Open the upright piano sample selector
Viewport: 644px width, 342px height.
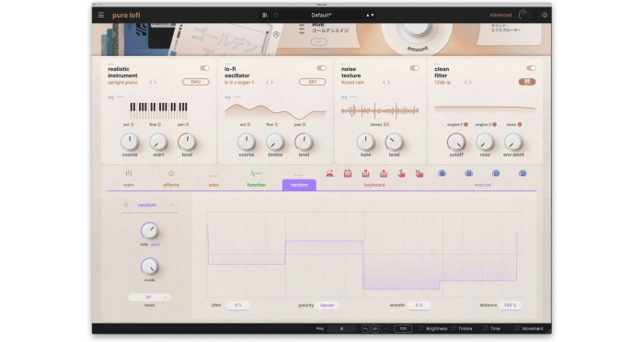coord(122,83)
